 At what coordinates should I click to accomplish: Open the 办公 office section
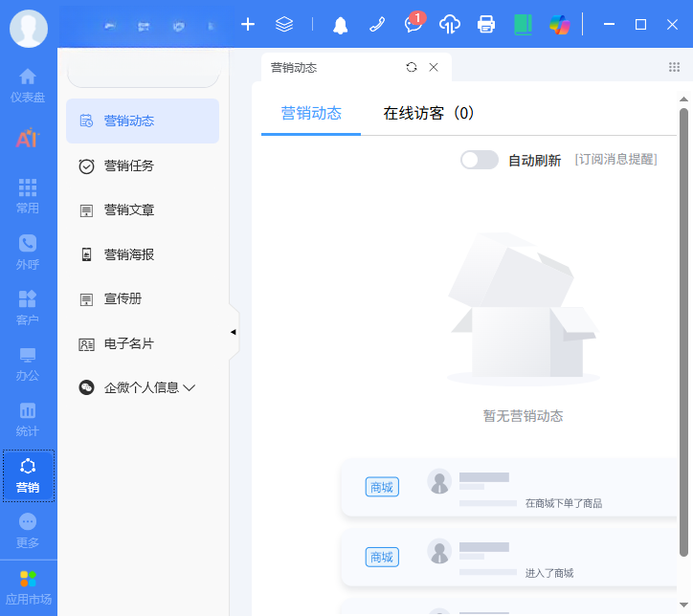28,363
